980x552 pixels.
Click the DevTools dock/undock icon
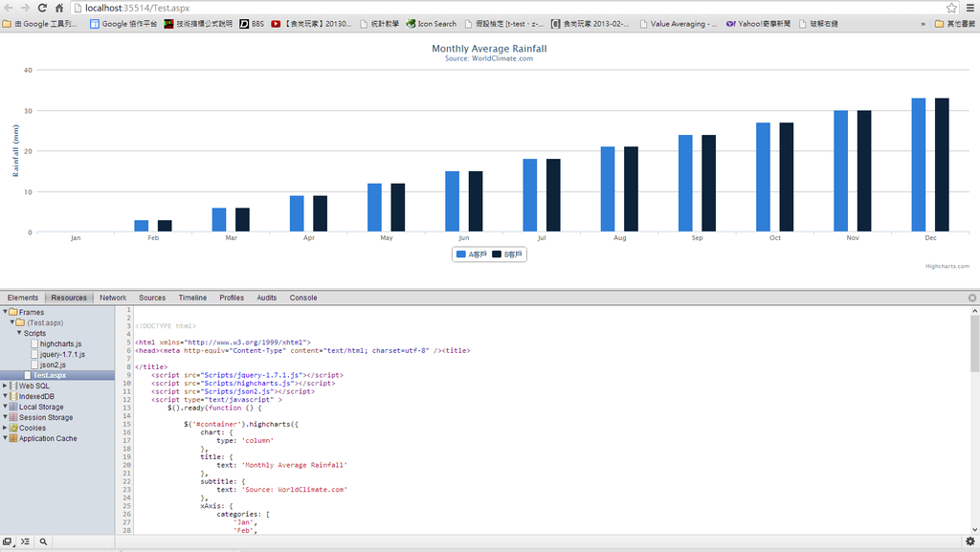point(8,541)
